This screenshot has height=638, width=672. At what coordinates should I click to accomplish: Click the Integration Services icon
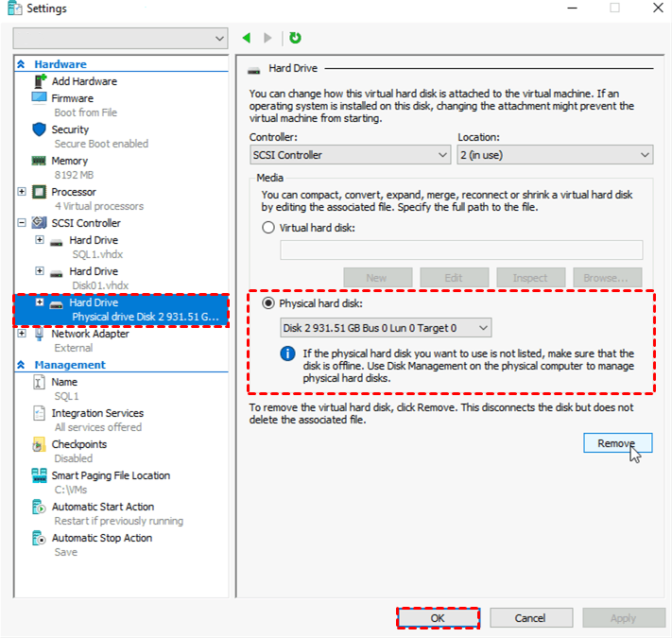click(x=39, y=413)
